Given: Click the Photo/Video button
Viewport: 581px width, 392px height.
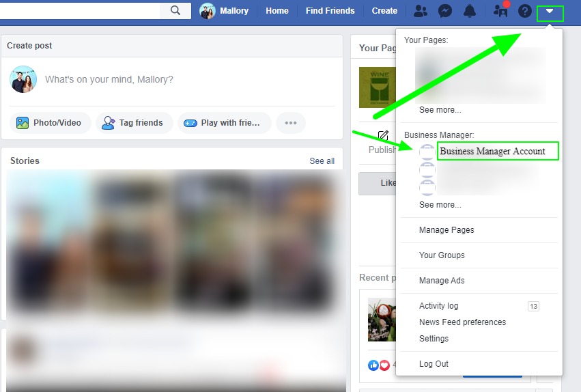Looking at the screenshot, I should tap(50, 123).
